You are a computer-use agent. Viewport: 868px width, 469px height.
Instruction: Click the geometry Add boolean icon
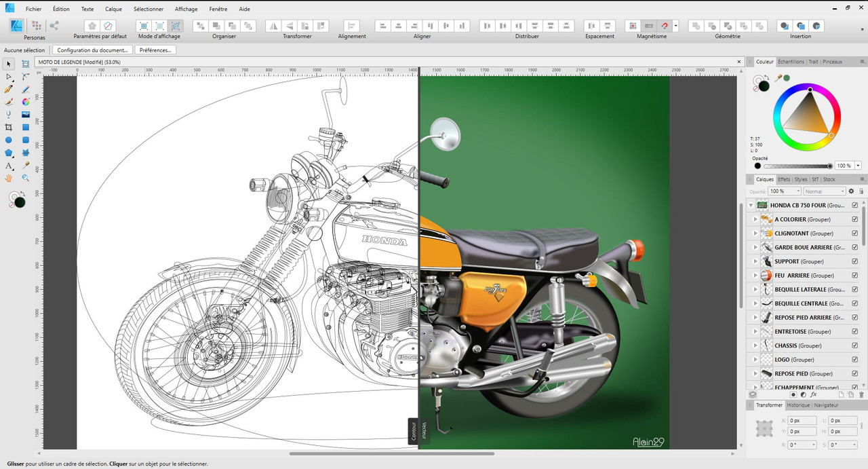pos(696,26)
